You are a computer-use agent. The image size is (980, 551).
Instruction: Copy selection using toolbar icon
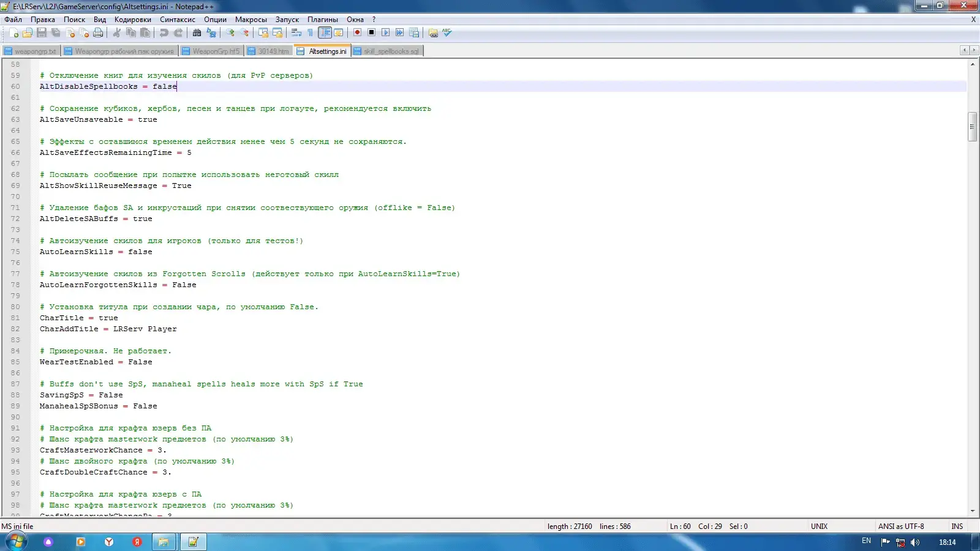[x=130, y=33]
